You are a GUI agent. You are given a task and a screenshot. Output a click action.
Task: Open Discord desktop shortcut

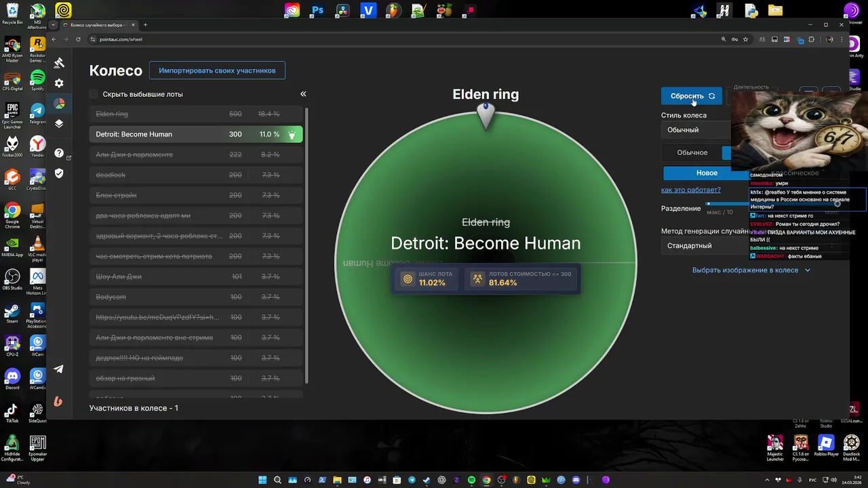click(x=12, y=378)
